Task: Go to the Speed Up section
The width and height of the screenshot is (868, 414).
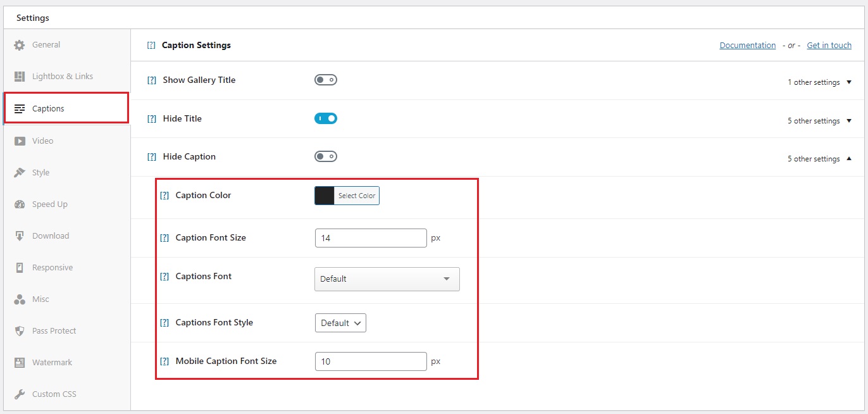Action: point(49,204)
